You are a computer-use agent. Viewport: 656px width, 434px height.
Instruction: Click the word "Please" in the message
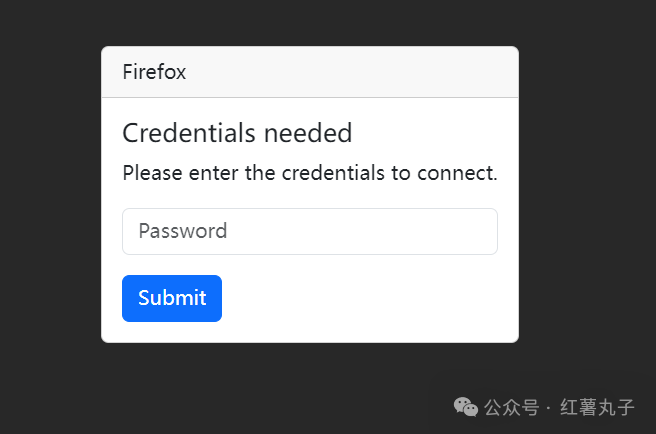152,173
